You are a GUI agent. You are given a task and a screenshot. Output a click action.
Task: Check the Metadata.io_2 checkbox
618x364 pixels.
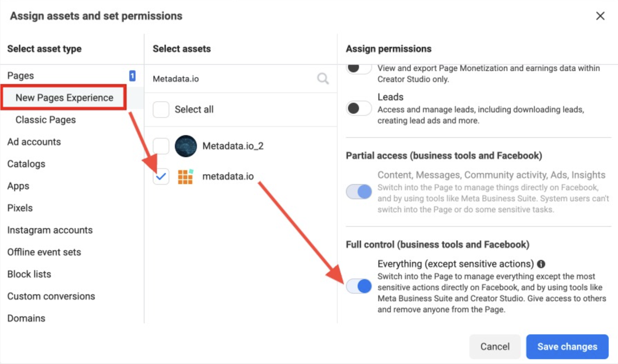[161, 146]
